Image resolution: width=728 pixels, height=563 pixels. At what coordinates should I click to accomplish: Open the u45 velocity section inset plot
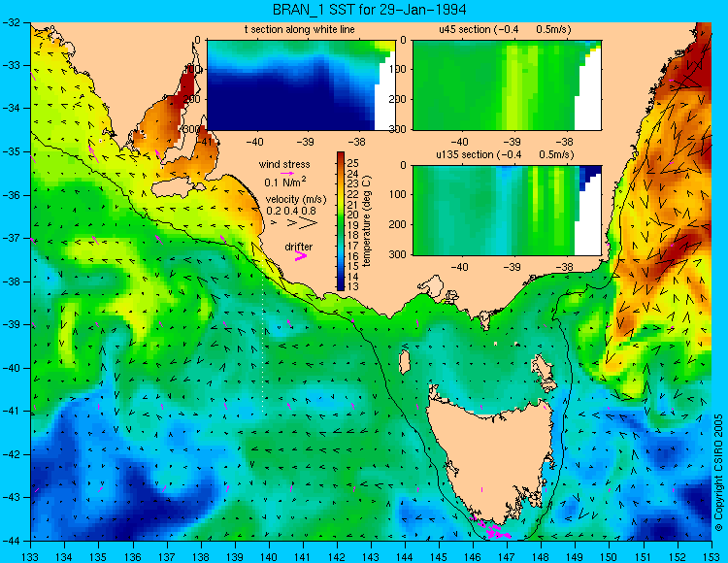point(507,85)
